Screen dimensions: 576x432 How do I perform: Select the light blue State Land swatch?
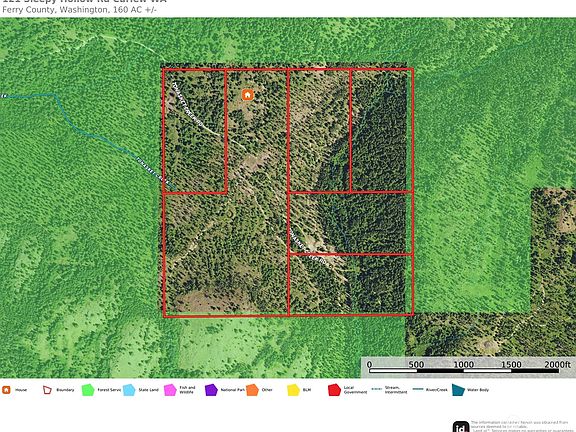(x=129, y=390)
